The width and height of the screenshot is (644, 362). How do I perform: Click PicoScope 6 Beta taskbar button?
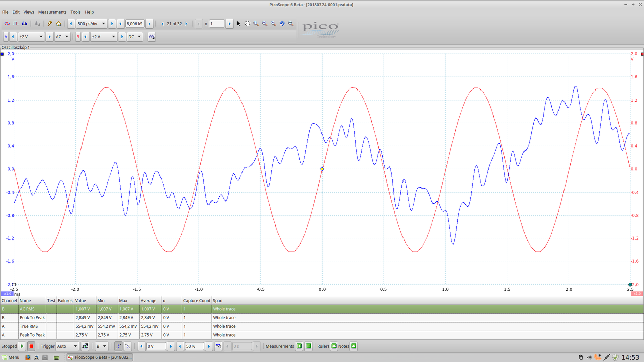[101, 357]
